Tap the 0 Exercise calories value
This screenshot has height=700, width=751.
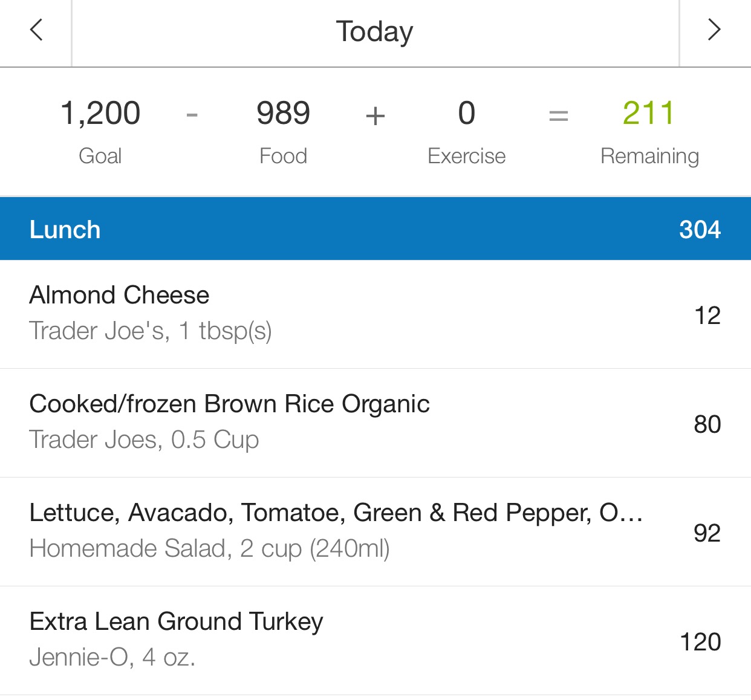tap(466, 114)
